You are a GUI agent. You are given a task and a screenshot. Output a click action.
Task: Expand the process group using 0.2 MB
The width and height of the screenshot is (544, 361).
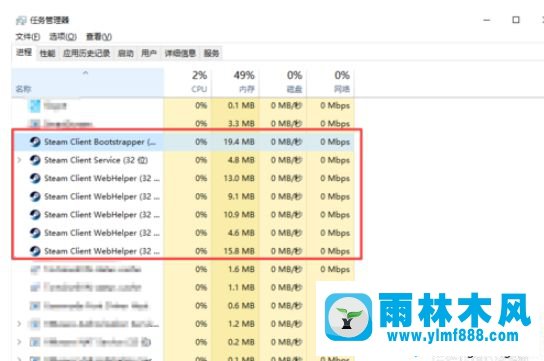tap(19, 342)
